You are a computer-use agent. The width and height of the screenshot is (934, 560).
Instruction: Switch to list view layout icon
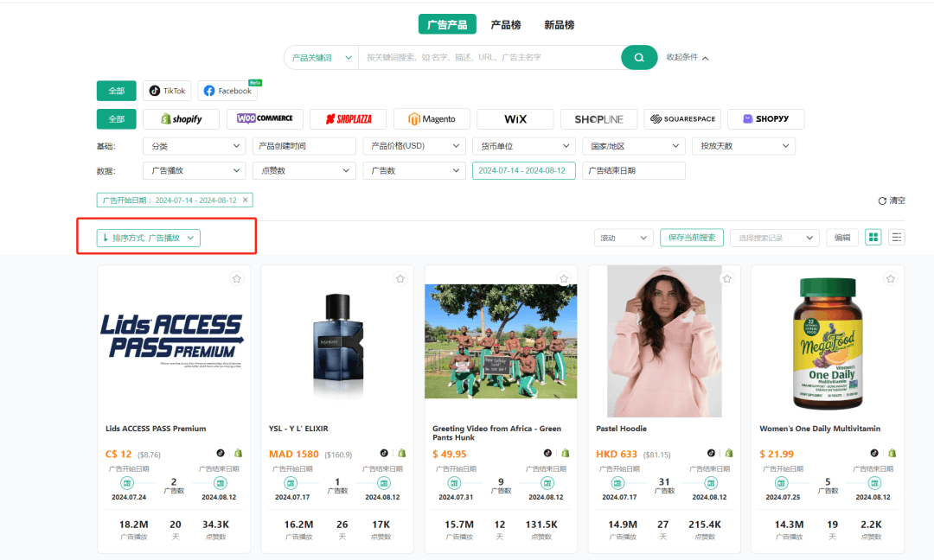[897, 238]
